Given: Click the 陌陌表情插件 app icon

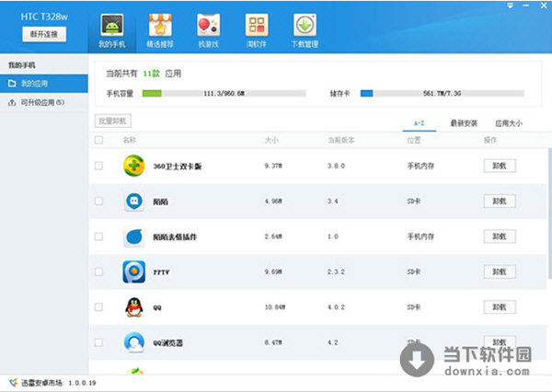Looking at the screenshot, I should point(134,236).
